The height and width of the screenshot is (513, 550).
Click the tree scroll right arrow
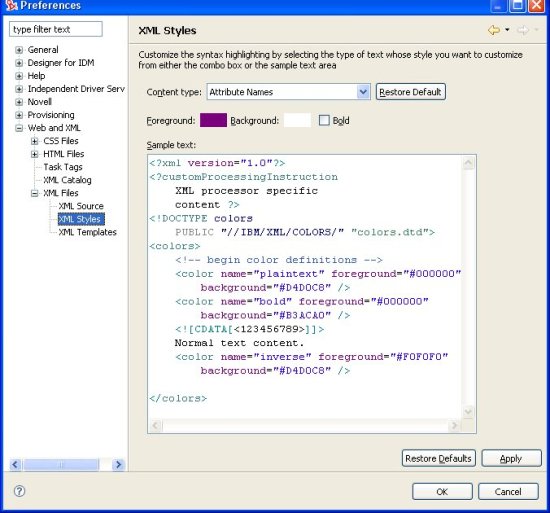pyautogui.click(x=119, y=465)
